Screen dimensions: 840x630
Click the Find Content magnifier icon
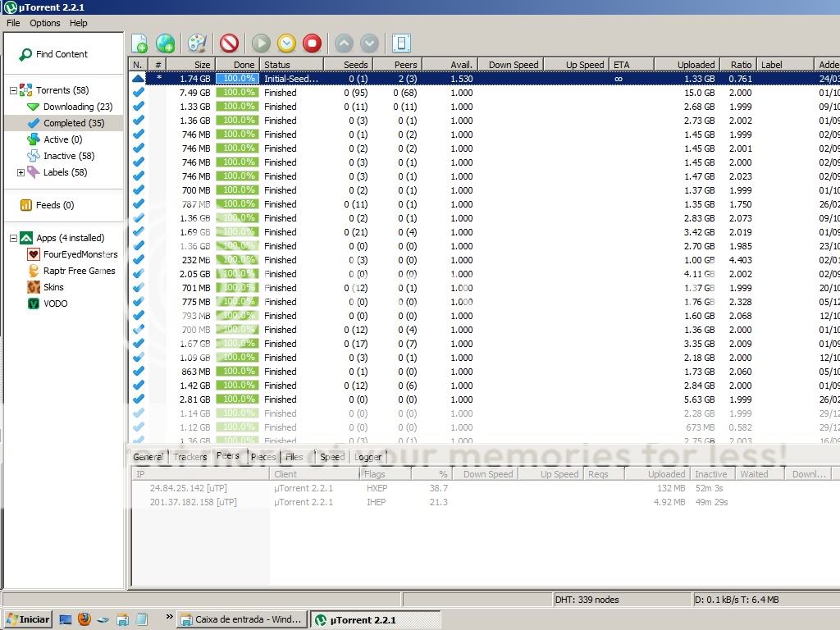point(25,54)
